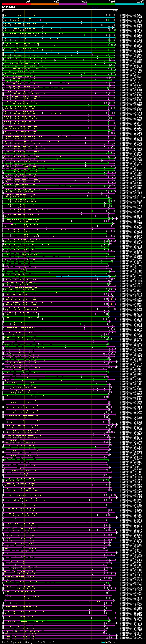Select the UniRef100_Q43687 label
The height and width of the screenshot is (644, 146).
click(x=131, y=145)
